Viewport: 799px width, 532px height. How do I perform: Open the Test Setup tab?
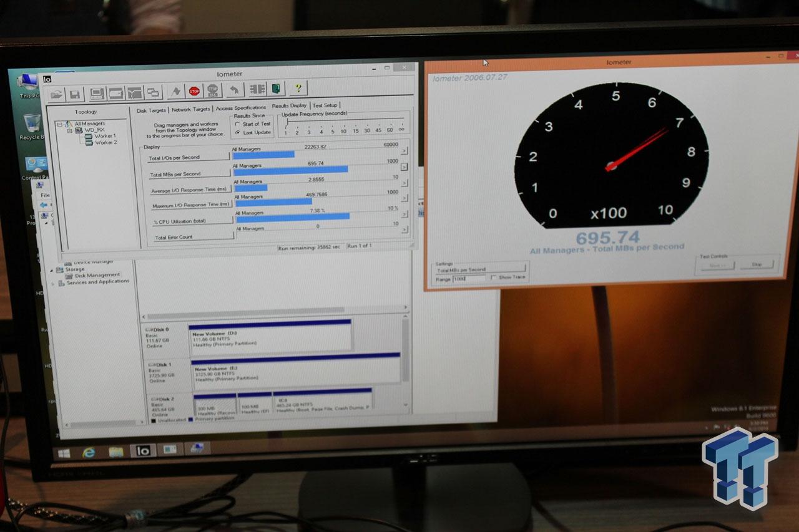[325, 106]
